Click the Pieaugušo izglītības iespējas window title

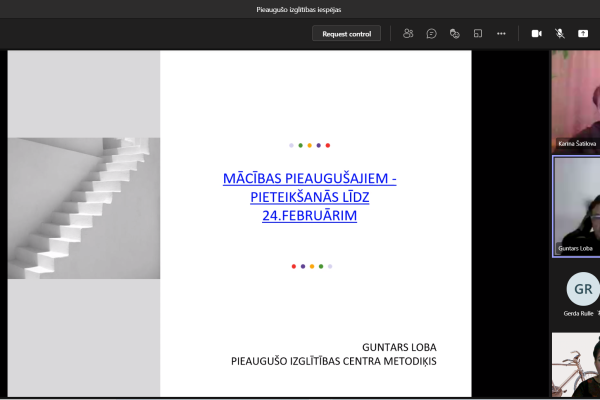(300, 10)
